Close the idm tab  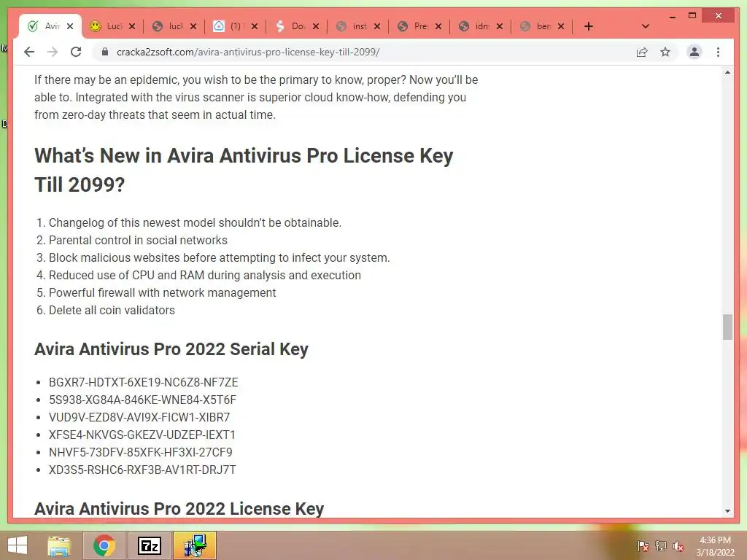[x=500, y=26]
